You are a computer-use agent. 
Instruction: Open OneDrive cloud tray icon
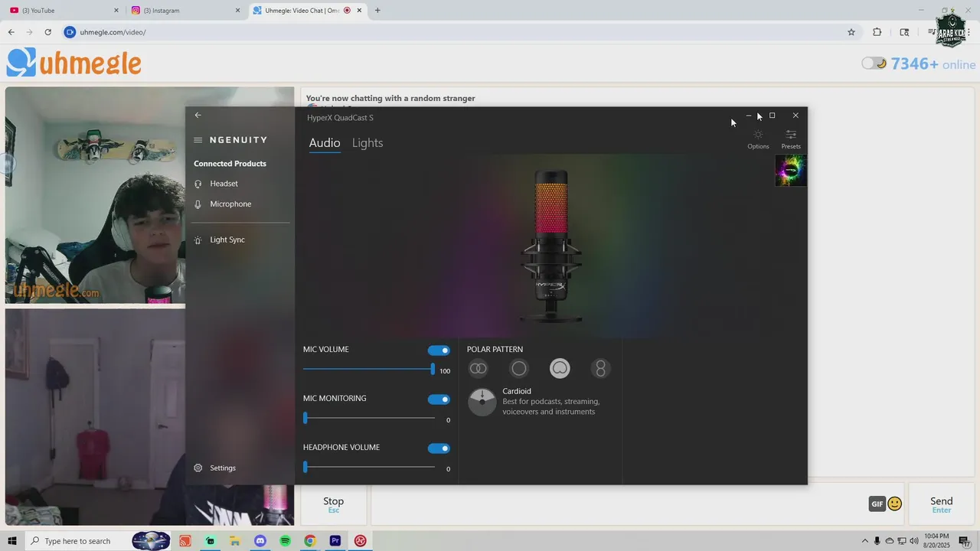pos(890,541)
